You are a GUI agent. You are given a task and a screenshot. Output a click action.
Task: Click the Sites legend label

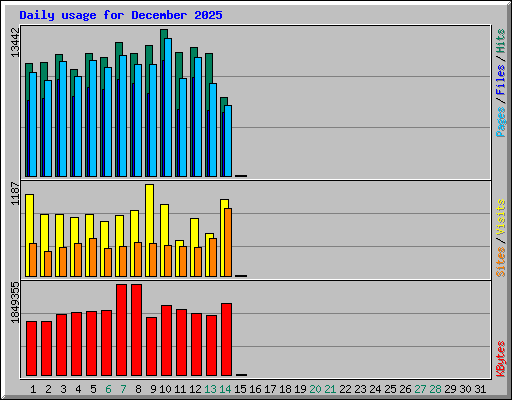[x=501, y=262]
